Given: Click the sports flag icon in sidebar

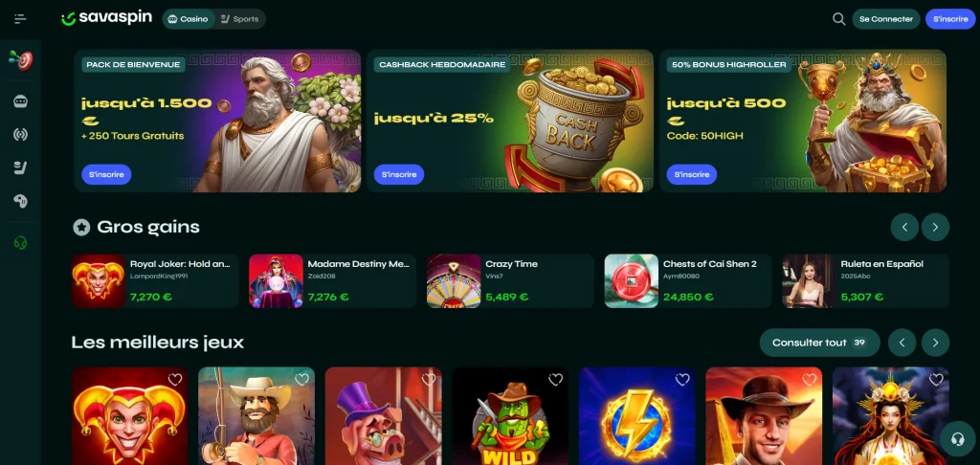Looking at the screenshot, I should coord(21,167).
